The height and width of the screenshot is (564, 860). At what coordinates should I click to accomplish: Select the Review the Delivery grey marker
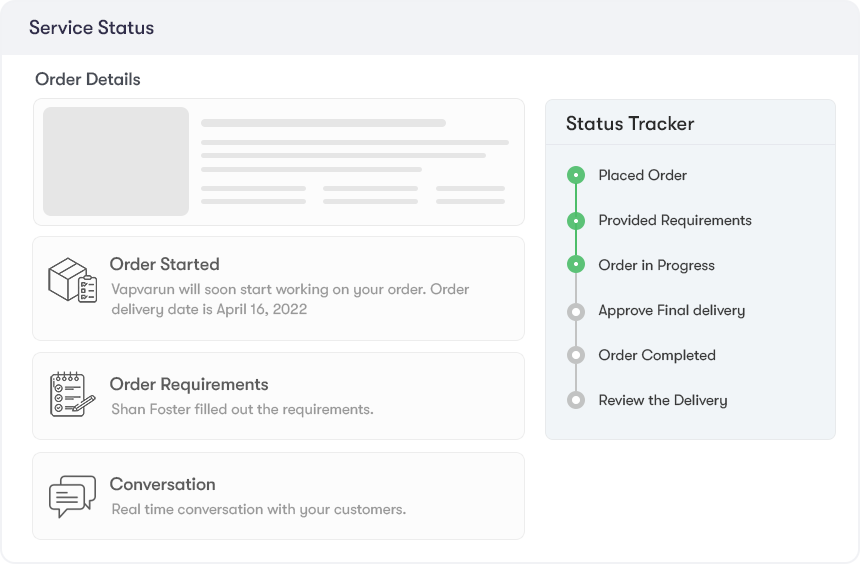coord(575,400)
